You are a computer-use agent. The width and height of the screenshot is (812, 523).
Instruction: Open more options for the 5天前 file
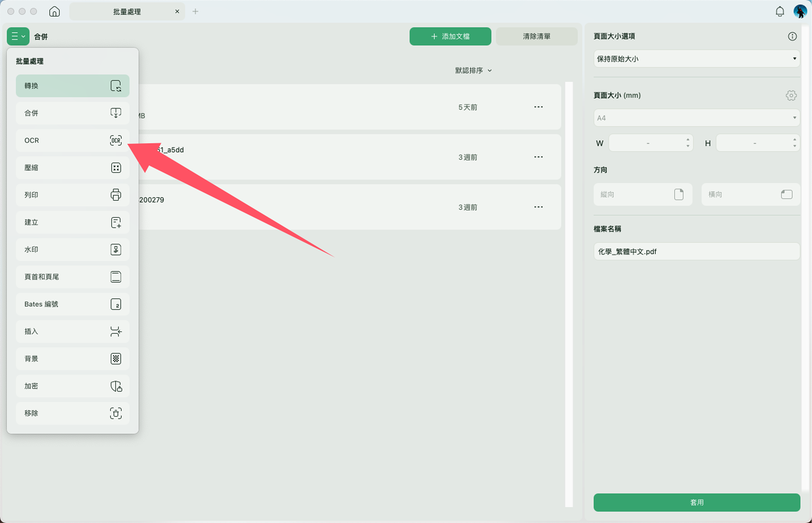[538, 107]
